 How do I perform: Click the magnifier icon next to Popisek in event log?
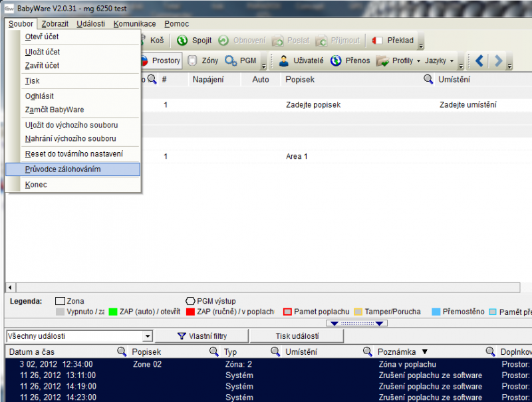pyautogui.click(x=122, y=352)
